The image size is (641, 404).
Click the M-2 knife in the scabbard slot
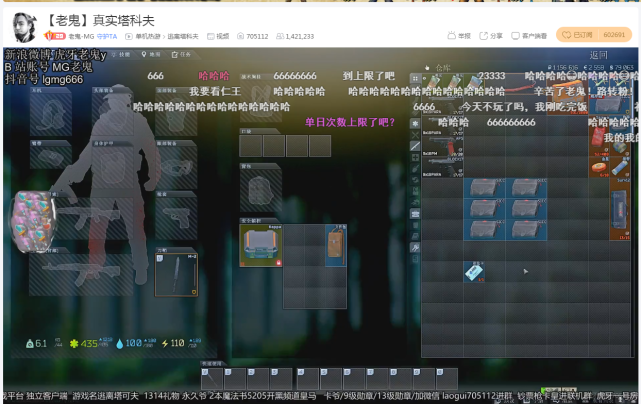[x=177, y=274]
